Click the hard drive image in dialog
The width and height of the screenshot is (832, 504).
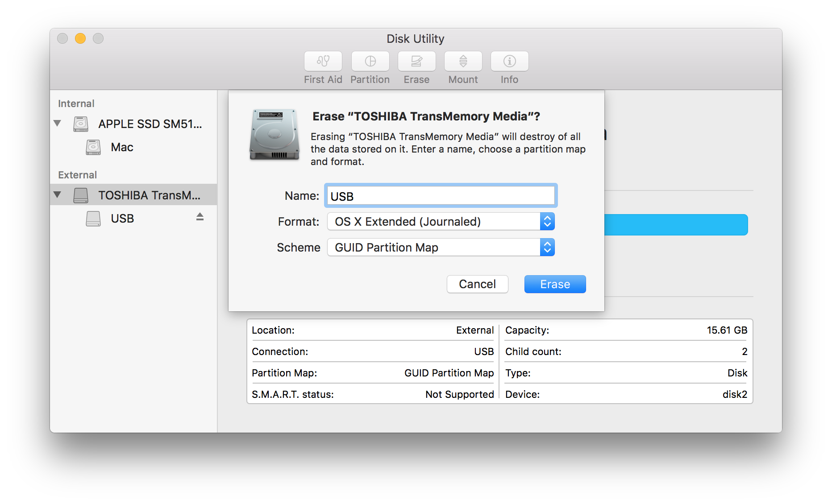pos(274,135)
